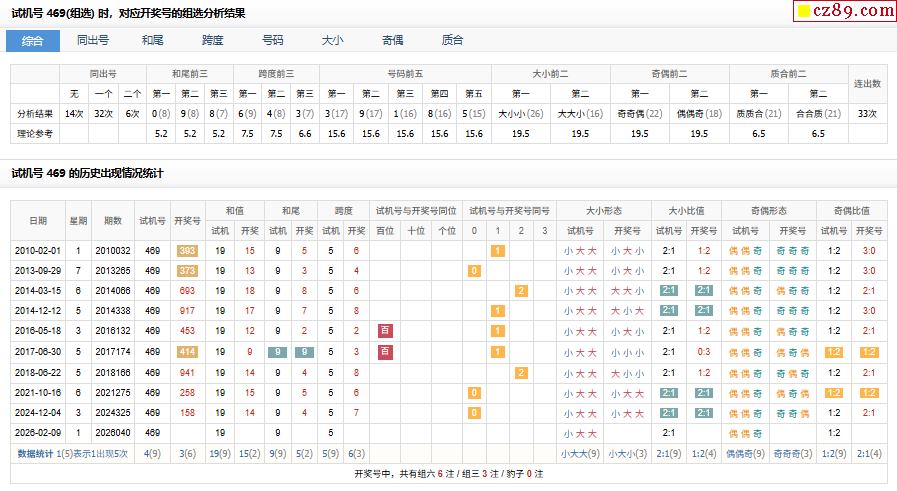Switch to the 综合 tab
The width and height of the screenshot is (897, 491).
coord(33,41)
